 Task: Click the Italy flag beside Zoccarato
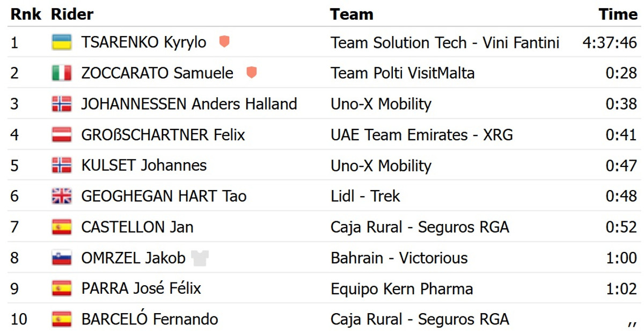[62, 73]
